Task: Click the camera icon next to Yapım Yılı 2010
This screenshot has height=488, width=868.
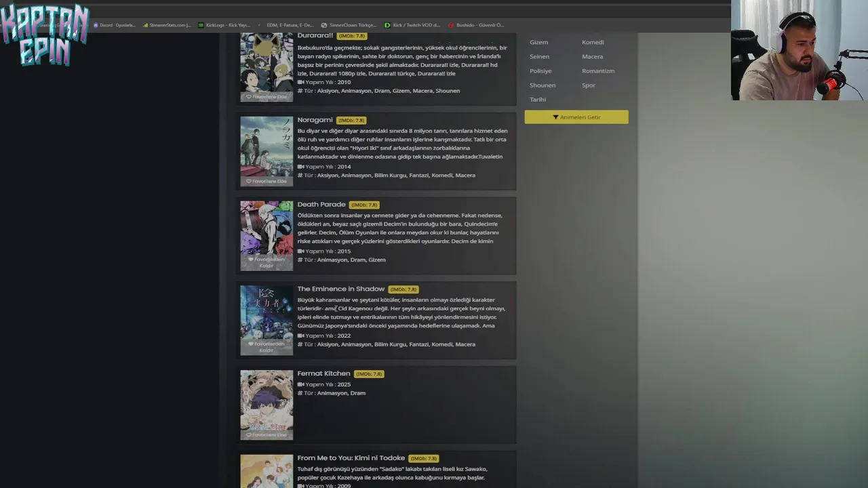Action: click(x=300, y=82)
